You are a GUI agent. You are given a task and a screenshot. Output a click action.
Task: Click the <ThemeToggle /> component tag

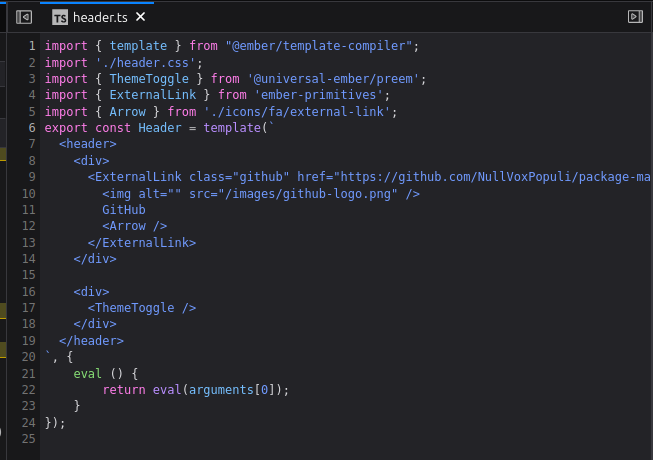click(142, 308)
